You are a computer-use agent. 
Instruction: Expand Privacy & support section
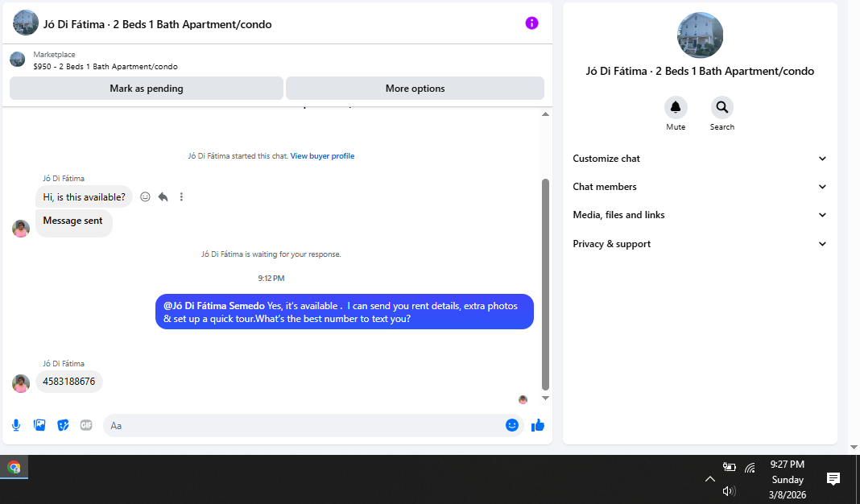click(699, 244)
